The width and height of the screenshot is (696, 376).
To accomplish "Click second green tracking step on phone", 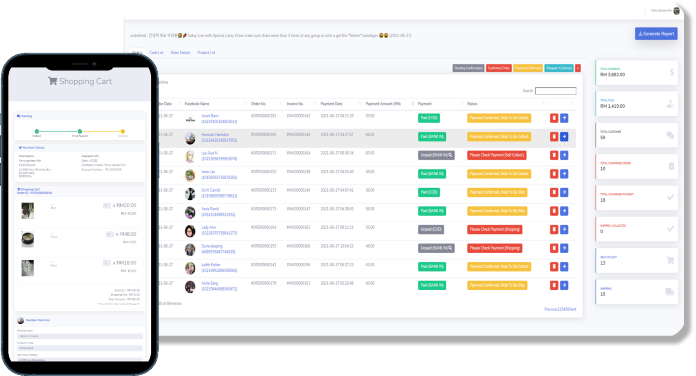I will click(x=80, y=131).
